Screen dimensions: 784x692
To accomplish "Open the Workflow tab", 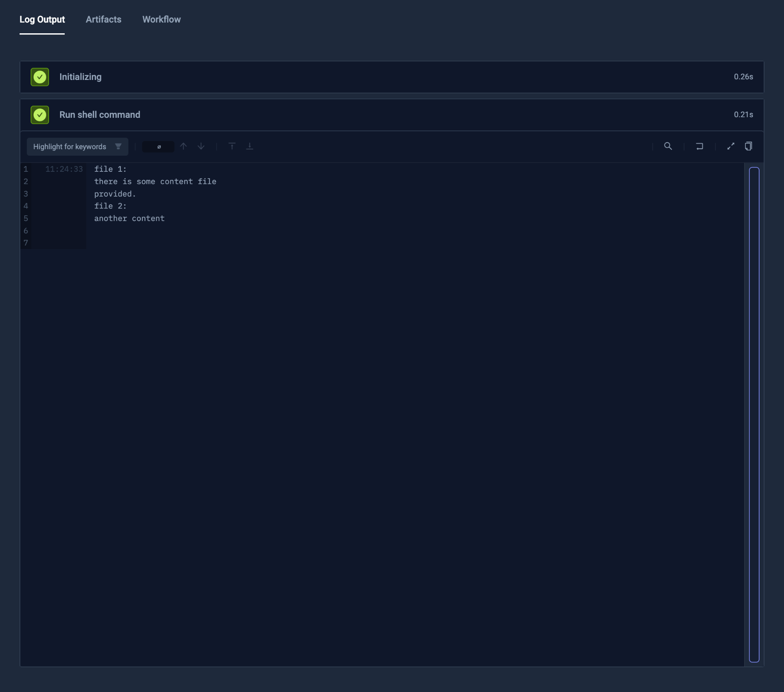I will 162,20.
